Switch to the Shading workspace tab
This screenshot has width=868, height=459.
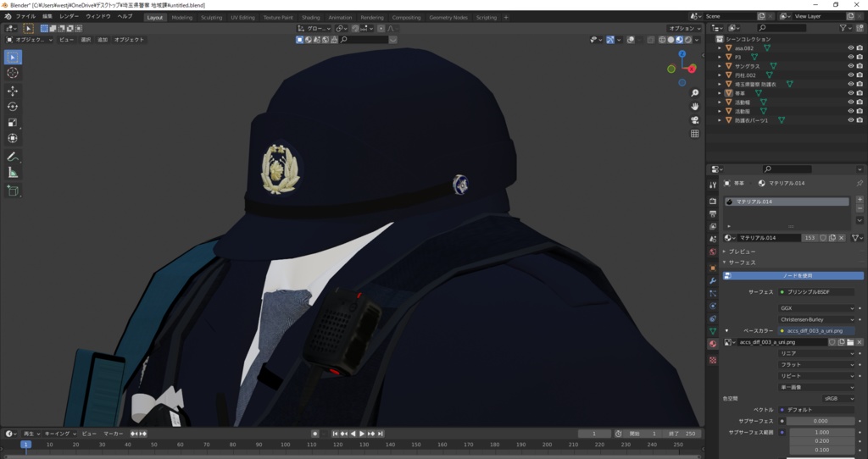[x=310, y=17]
